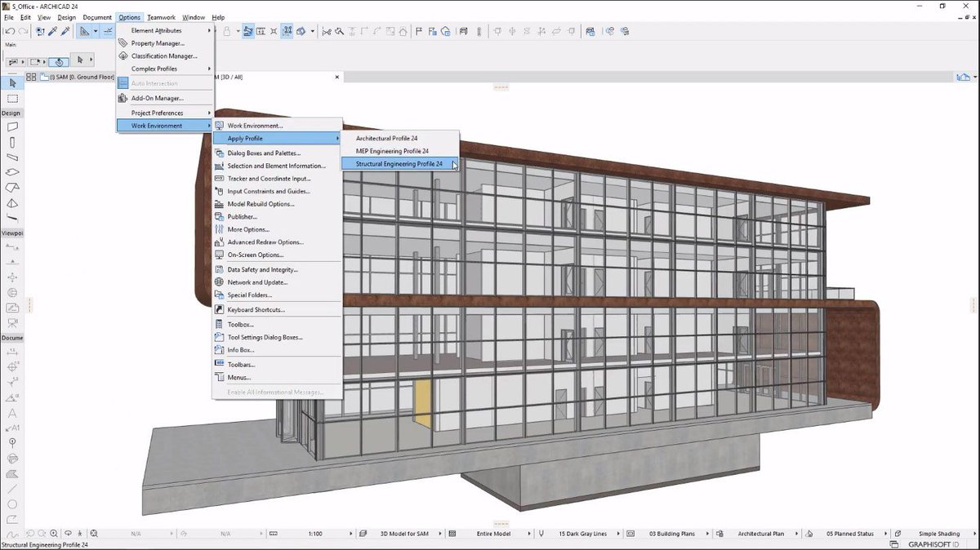The image size is (980, 550).
Task: Open the Options menu
Action: (129, 16)
